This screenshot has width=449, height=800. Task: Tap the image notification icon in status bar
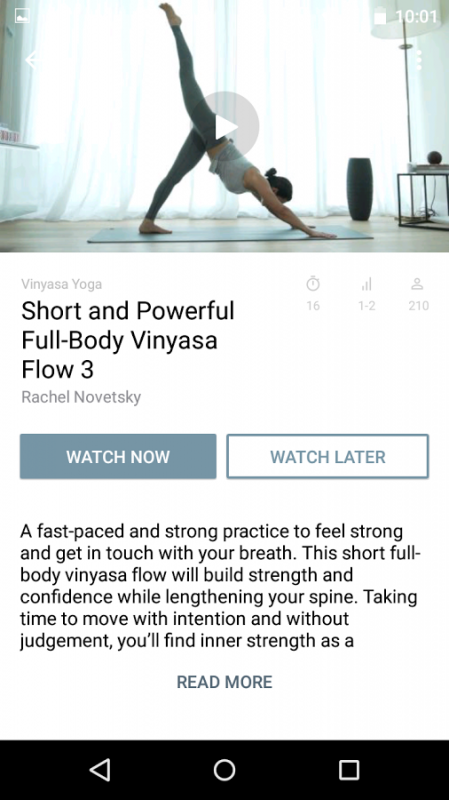tap(22, 16)
